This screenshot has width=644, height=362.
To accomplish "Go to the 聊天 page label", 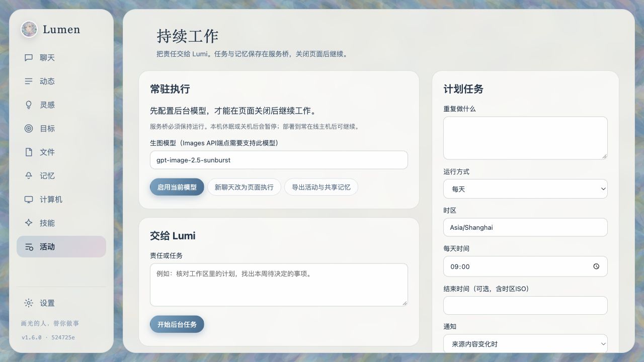I will pos(47,58).
